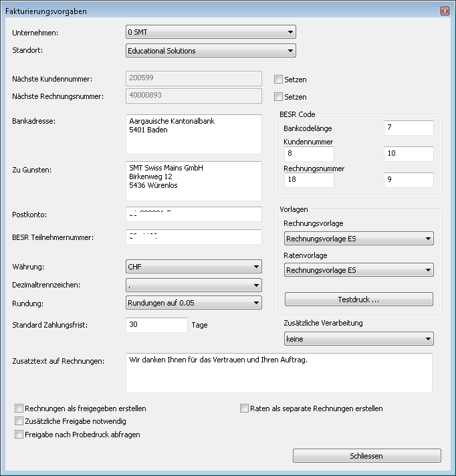
Task: Click the Standard Zahlungsfrist days field
Action: (156, 325)
